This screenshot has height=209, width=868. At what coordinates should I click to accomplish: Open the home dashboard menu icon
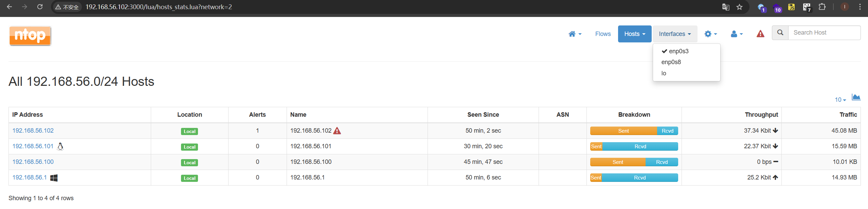(575, 34)
